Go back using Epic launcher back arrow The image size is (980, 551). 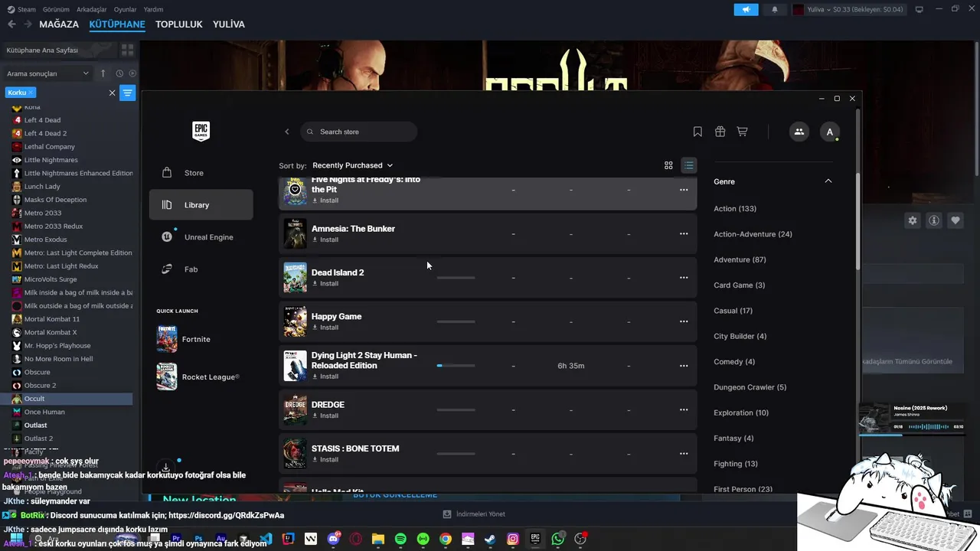coord(287,132)
